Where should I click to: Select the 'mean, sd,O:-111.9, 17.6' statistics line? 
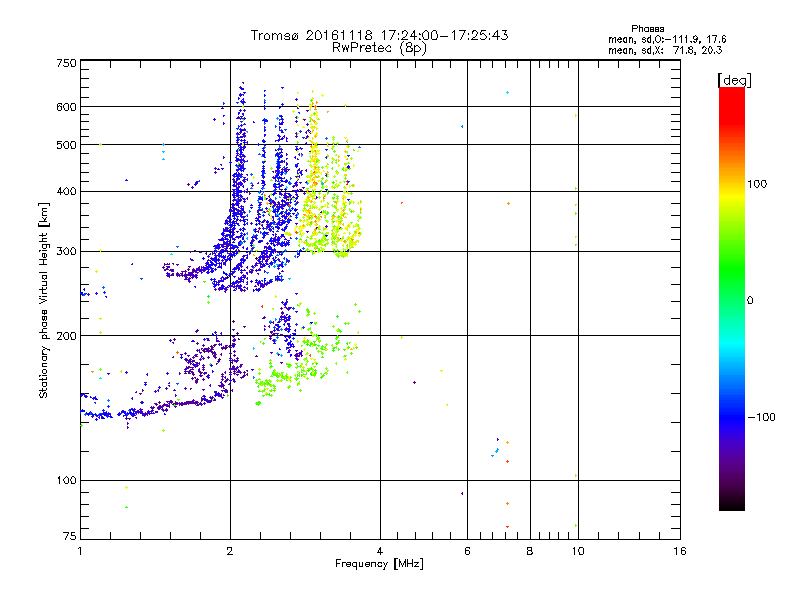667,39
